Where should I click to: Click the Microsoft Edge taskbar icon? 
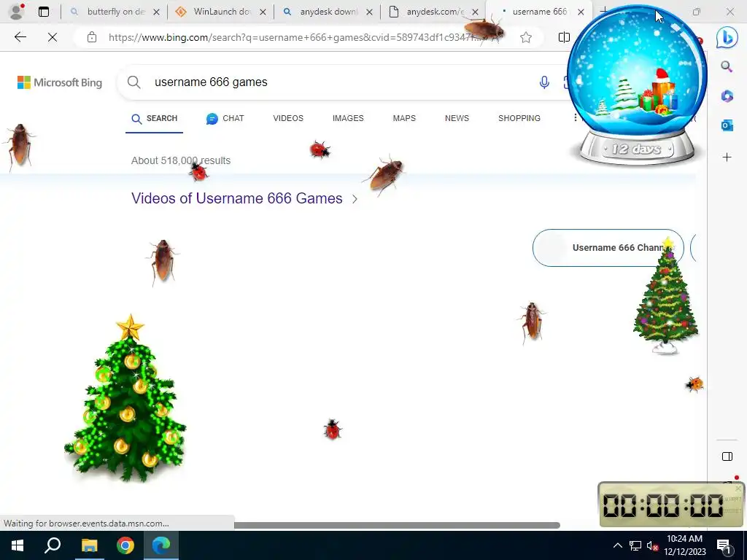point(161,545)
